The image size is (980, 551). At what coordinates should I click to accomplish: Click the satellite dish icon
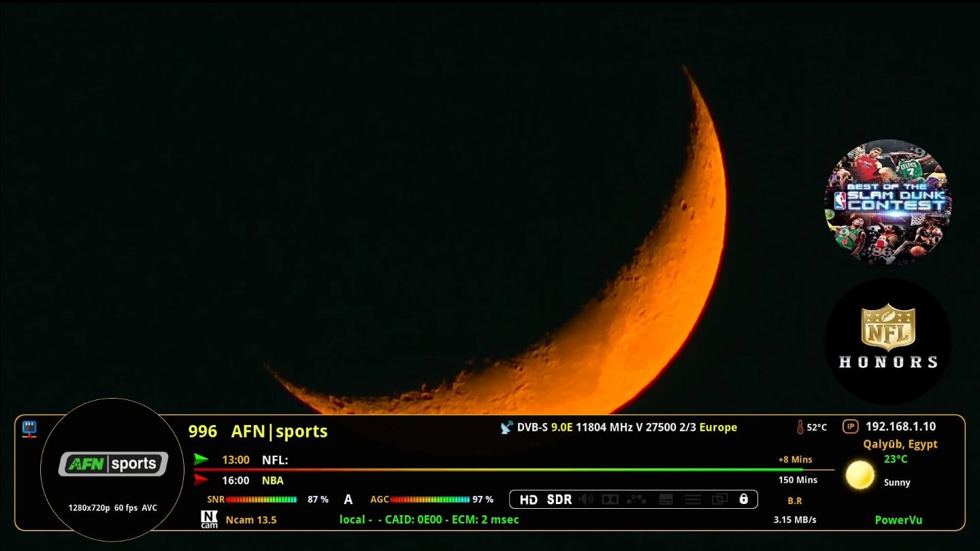pyautogui.click(x=506, y=427)
